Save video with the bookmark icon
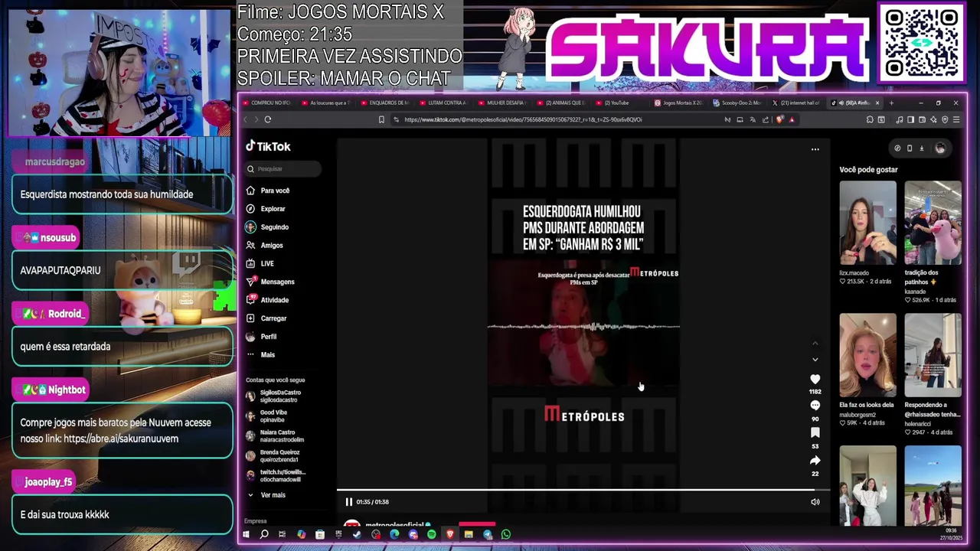Image resolution: width=980 pixels, height=551 pixels. tap(815, 433)
